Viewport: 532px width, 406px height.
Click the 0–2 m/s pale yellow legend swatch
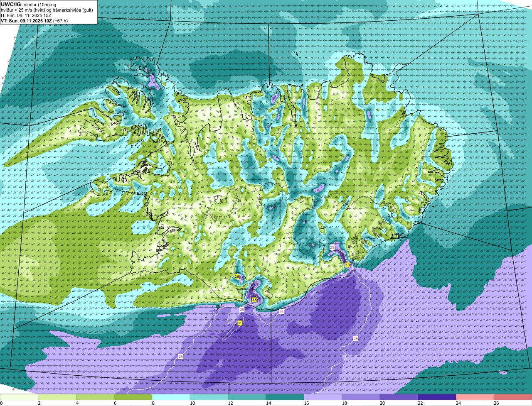(x=19, y=397)
